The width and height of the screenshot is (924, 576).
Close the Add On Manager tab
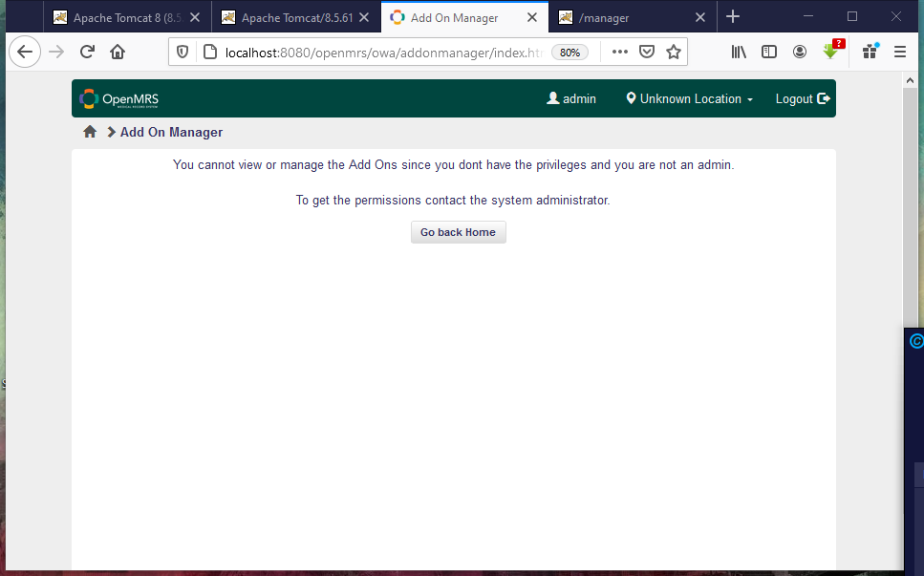532,17
